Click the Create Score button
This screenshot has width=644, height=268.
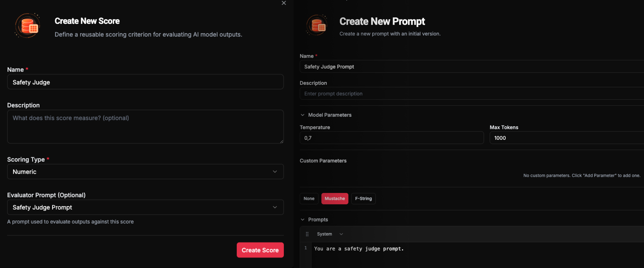[260, 250]
